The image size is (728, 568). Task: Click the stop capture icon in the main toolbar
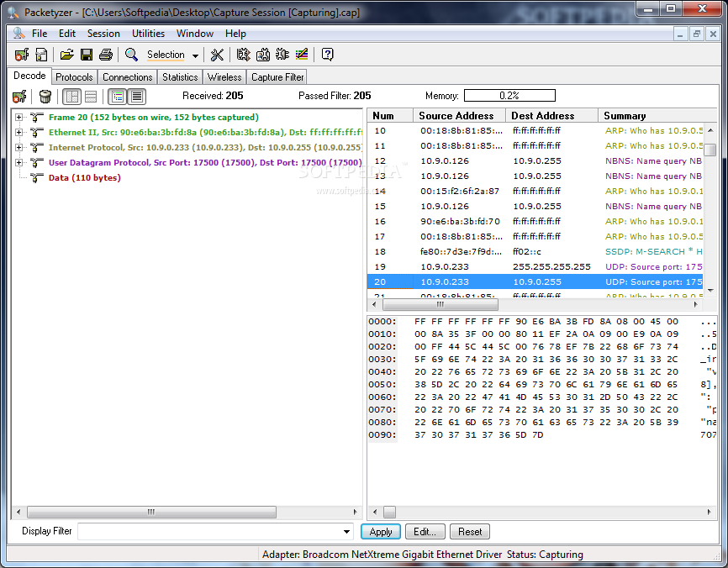click(x=22, y=55)
